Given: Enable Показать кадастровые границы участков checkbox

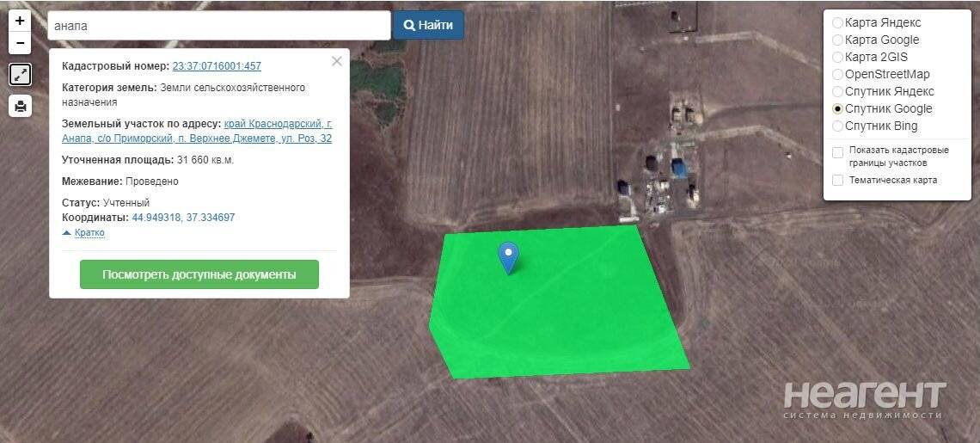Looking at the screenshot, I should (838, 152).
